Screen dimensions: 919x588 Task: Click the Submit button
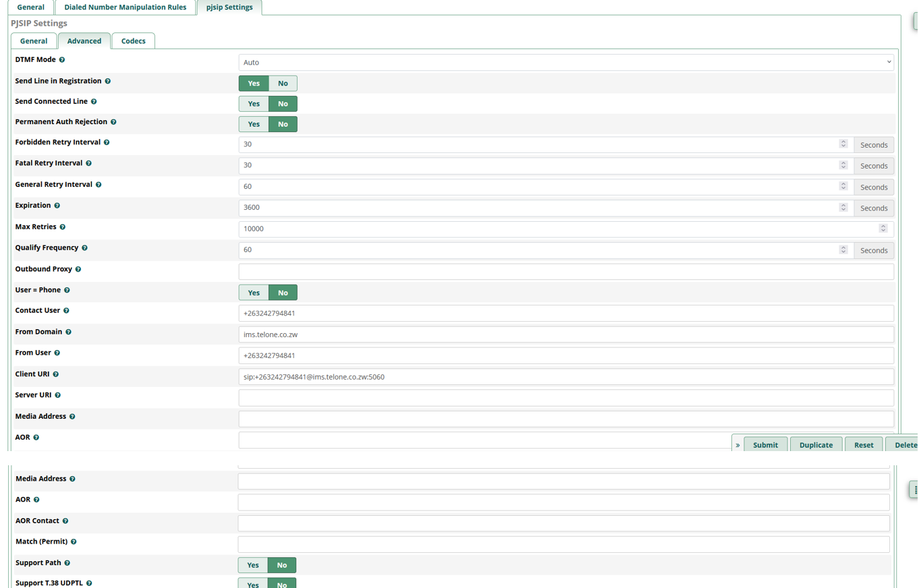(x=765, y=445)
